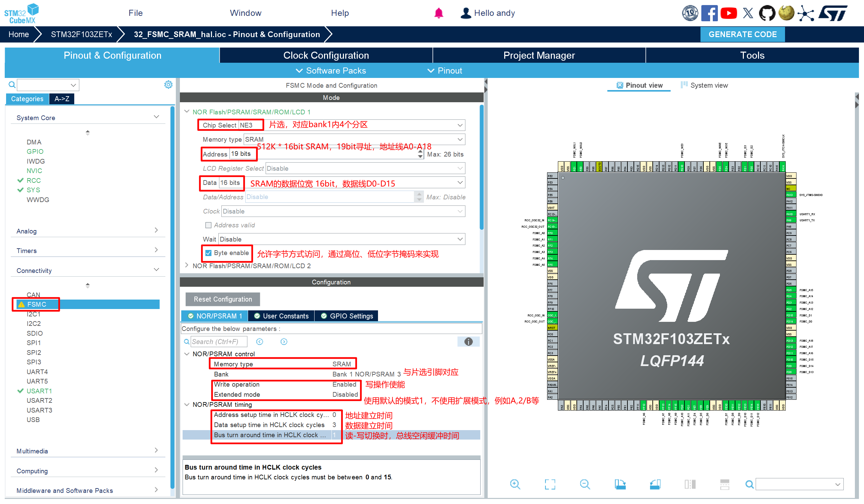Image resolution: width=864 pixels, height=504 pixels.
Task: Select USART1 in the Connectivity list
Action: point(39,391)
